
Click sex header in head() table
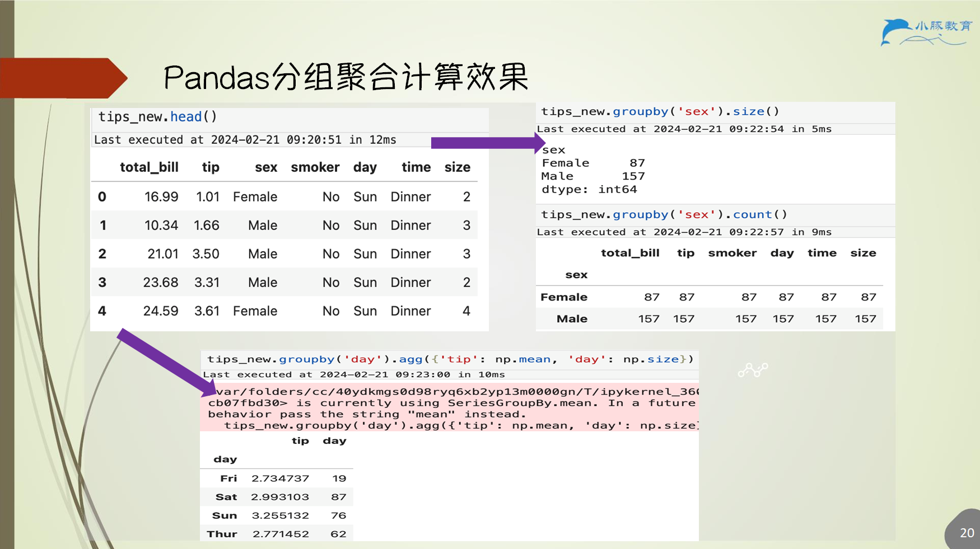click(266, 167)
